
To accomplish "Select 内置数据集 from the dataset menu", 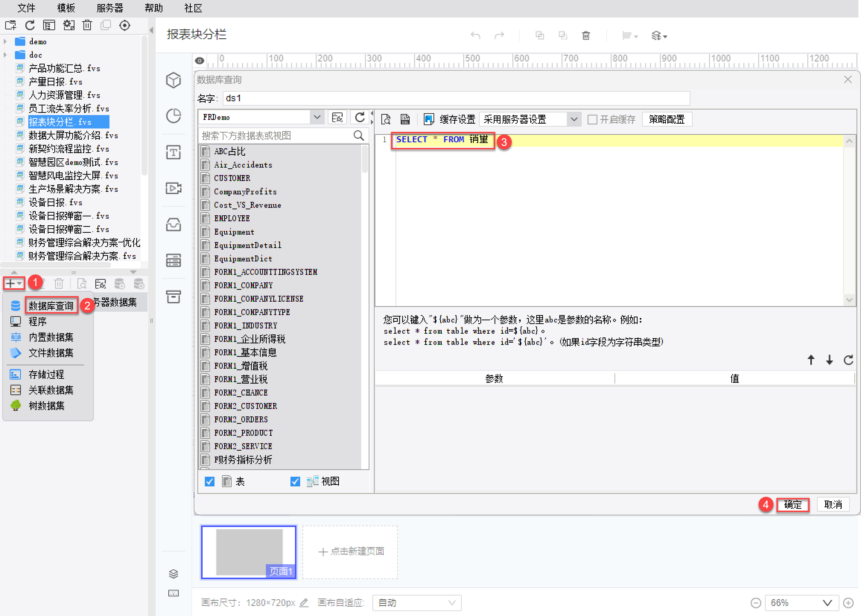I will tap(51, 337).
